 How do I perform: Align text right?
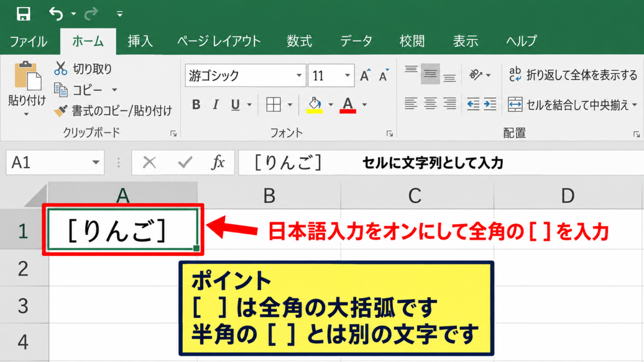click(x=449, y=104)
